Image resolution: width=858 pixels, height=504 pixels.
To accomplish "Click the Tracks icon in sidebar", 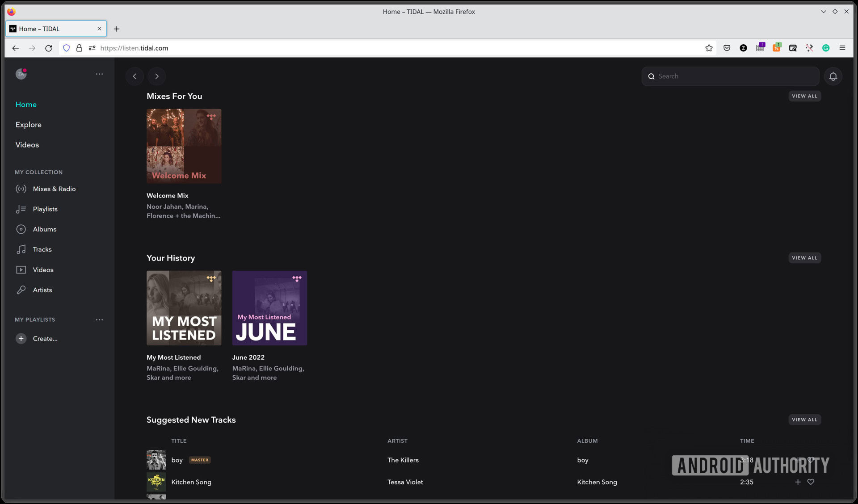I will click(x=21, y=250).
